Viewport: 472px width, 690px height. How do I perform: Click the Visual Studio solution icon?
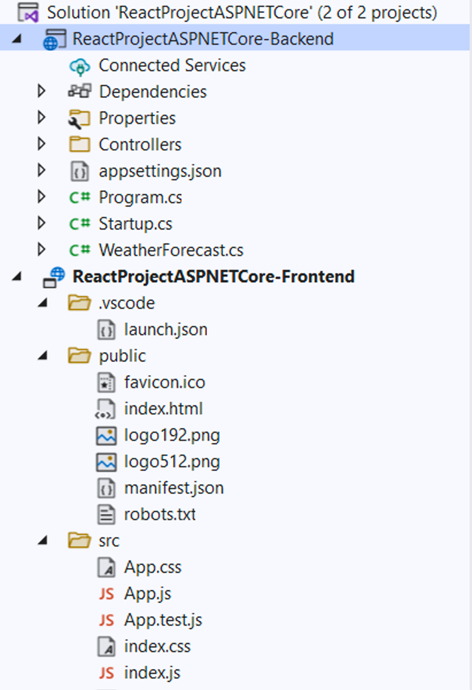28,12
